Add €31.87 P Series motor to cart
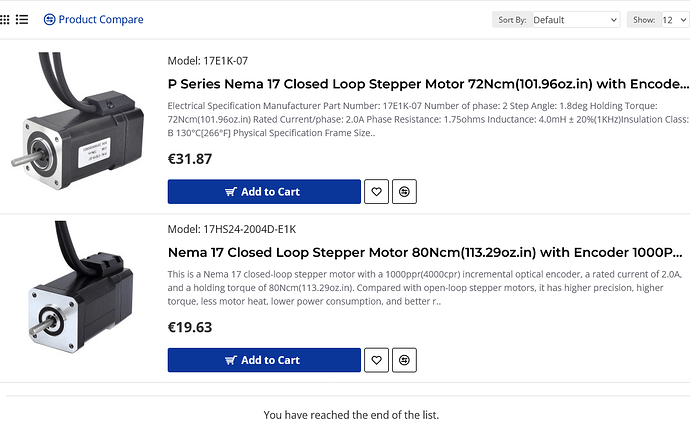 coord(264,191)
